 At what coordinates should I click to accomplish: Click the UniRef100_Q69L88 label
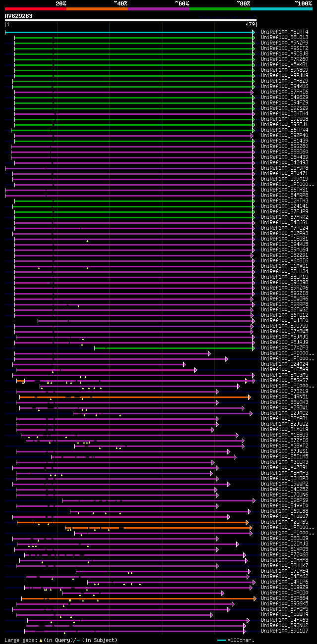[x=284, y=511]
